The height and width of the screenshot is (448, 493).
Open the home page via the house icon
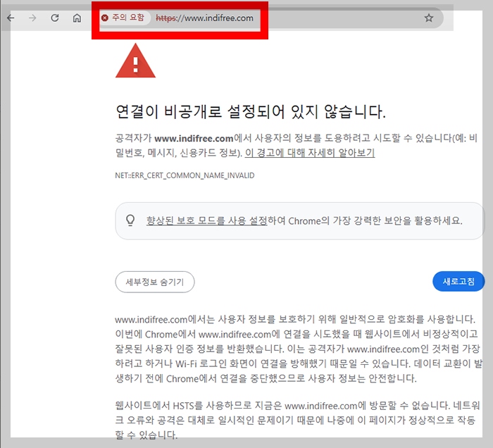coord(77,18)
